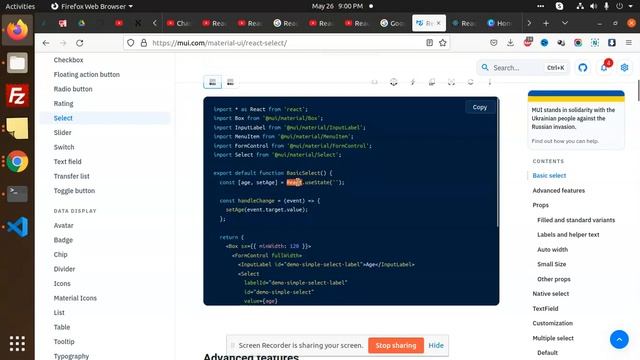Viewport: 640px width, 360px height.
Task: Switch to the YouTube 'Cha' tab
Action: [180, 23]
